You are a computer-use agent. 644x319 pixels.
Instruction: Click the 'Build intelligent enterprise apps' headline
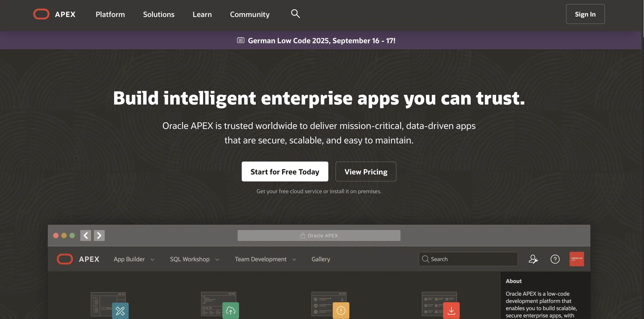click(319, 98)
